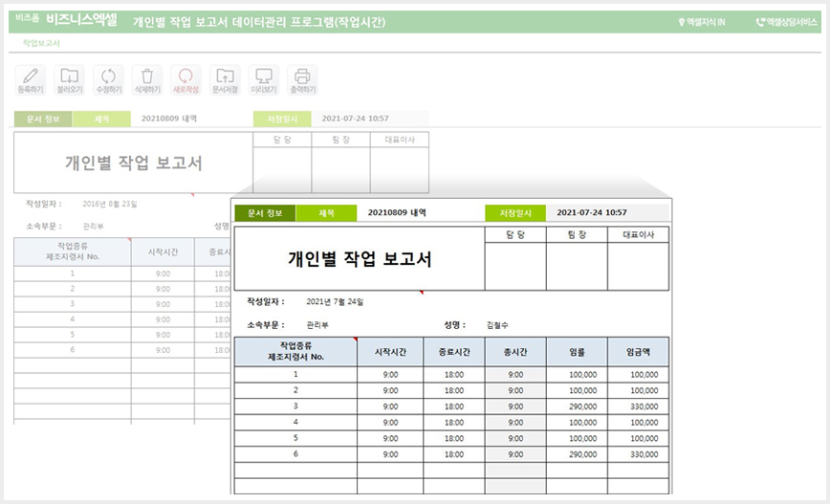Screen dimensions: 830x504
Task: Click 제목 green label in enlarged preview
Action: point(327,213)
